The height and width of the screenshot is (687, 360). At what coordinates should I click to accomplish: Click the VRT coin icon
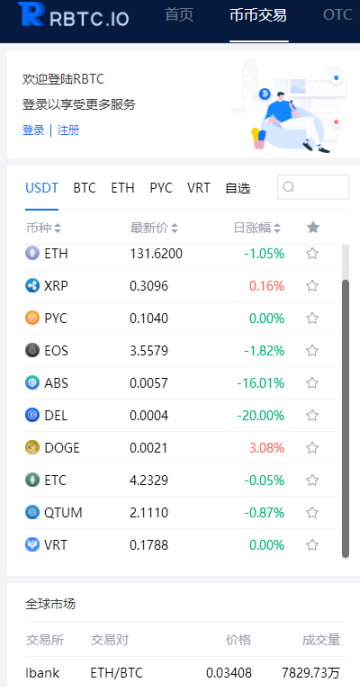[x=32, y=545]
